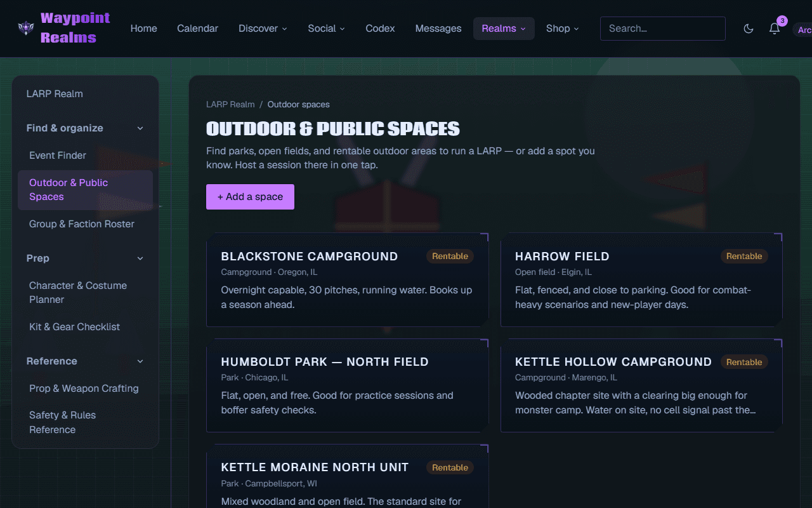
Task: Click 'Park · Campbellsport, WI' text
Action: pyautogui.click(x=269, y=484)
